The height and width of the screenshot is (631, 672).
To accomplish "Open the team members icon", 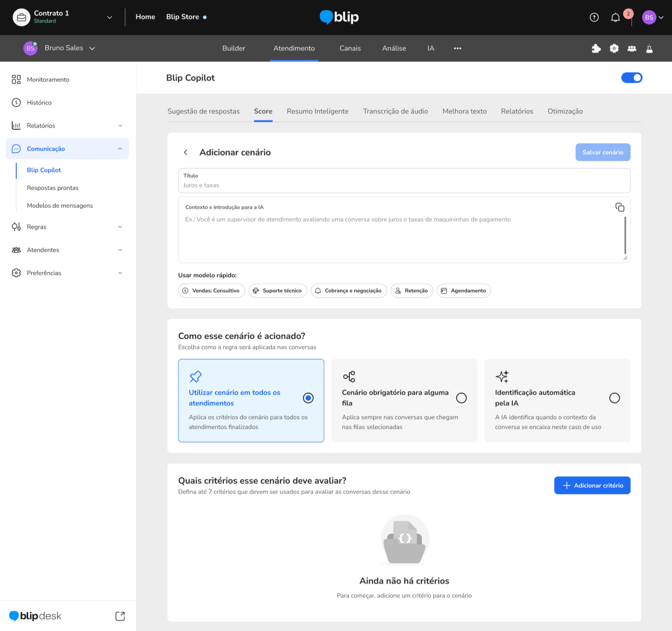I will [x=632, y=48].
